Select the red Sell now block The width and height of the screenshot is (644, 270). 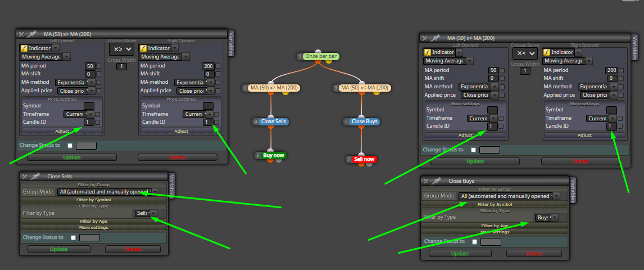364,159
